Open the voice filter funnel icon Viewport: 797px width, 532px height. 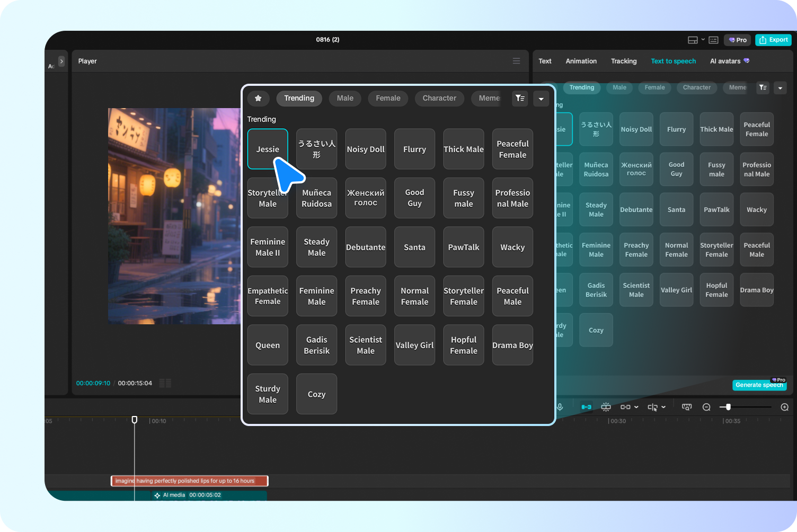[519, 99]
